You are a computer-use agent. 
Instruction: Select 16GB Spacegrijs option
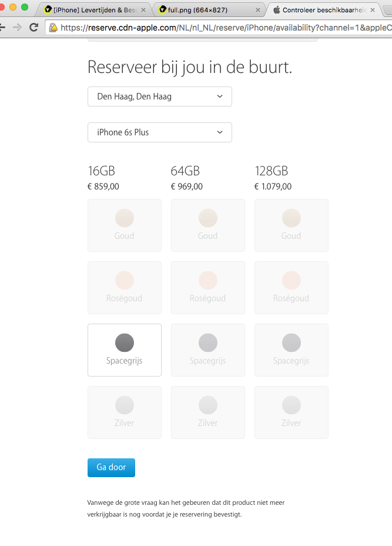125,350
